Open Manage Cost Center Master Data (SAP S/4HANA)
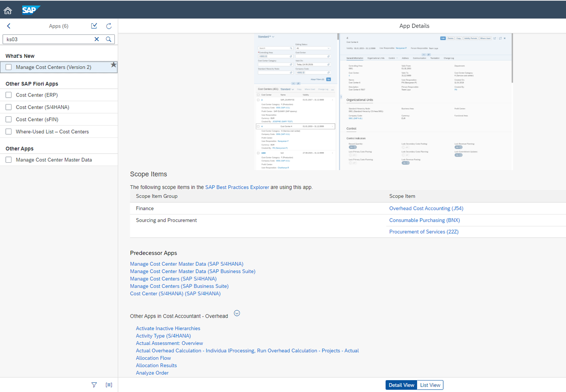The width and height of the screenshot is (566, 392). (187, 264)
